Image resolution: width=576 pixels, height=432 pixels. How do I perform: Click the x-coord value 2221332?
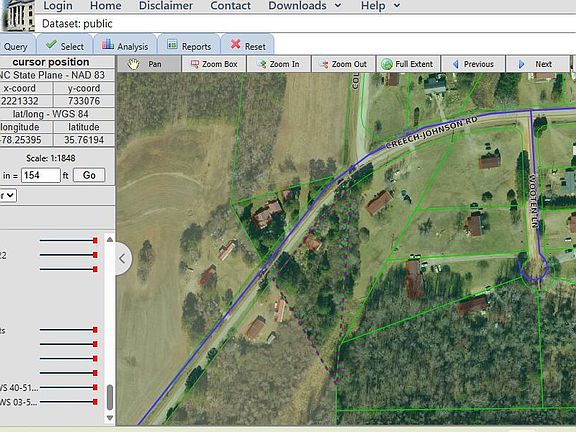point(20,101)
